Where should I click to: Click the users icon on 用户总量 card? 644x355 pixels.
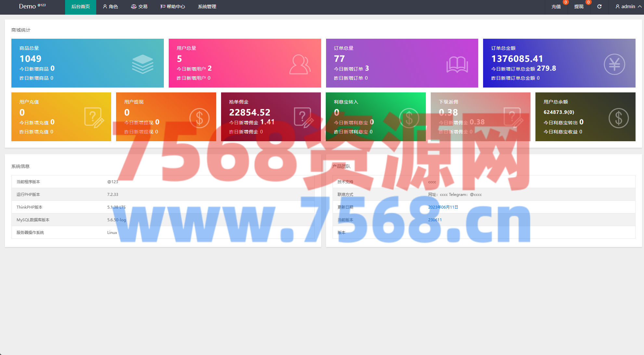pyautogui.click(x=300, y=64)
